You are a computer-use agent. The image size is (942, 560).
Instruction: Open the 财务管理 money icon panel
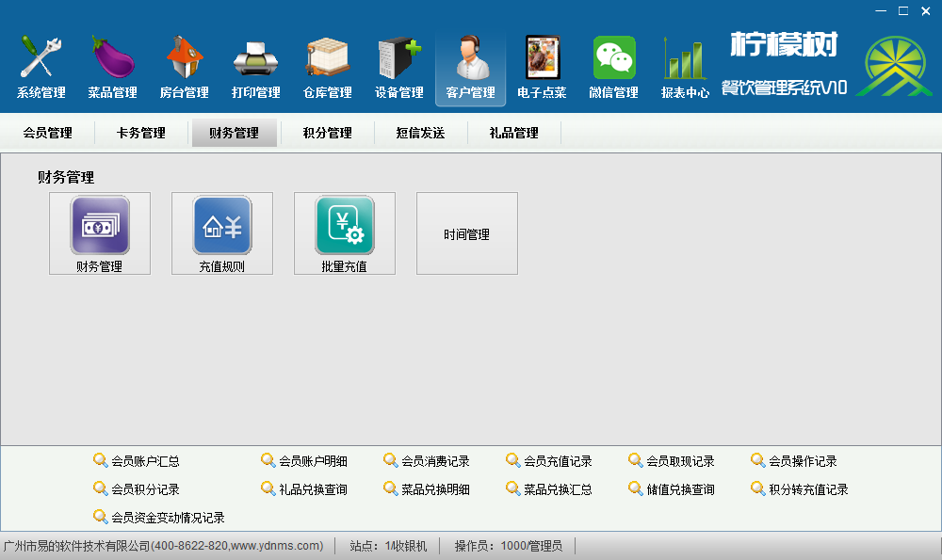pyautogui.click(x=99, y=226)
